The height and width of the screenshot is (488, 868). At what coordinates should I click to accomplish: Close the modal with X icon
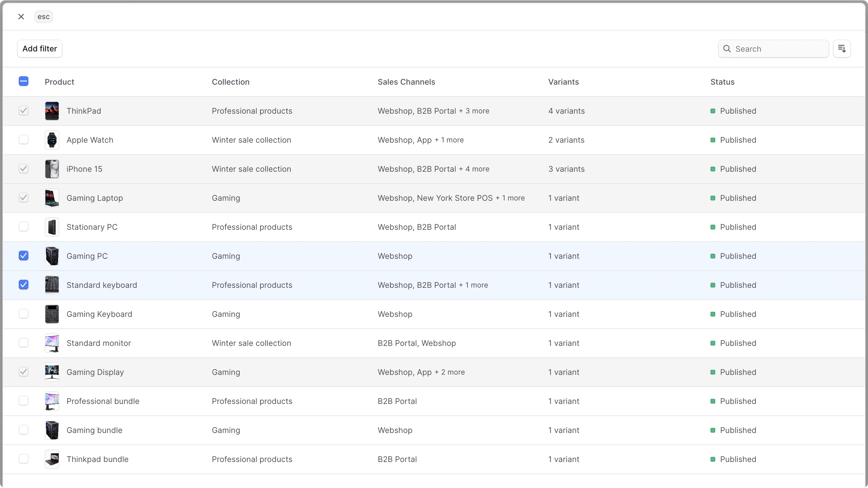[21, 17]
